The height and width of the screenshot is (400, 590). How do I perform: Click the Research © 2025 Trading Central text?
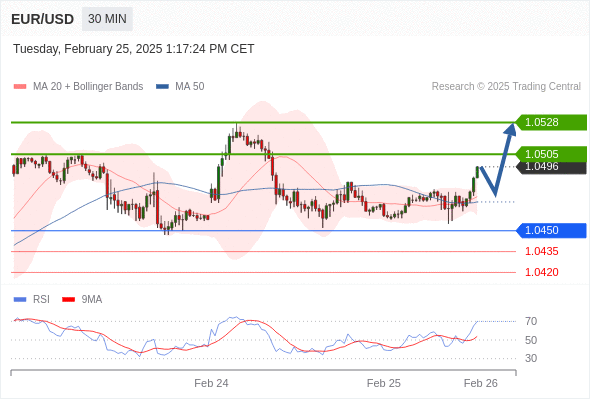[x=506, y=87]
